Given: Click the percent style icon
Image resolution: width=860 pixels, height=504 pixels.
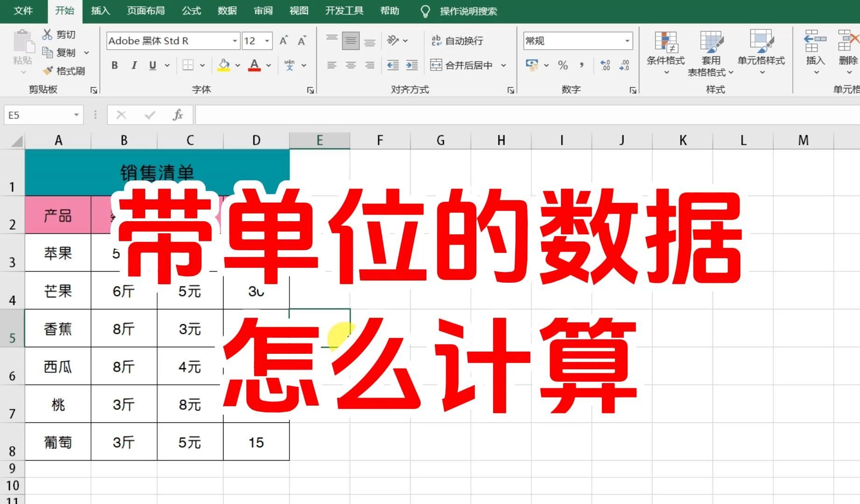Looking at the screenshot, I should click(x=563, y=65).
